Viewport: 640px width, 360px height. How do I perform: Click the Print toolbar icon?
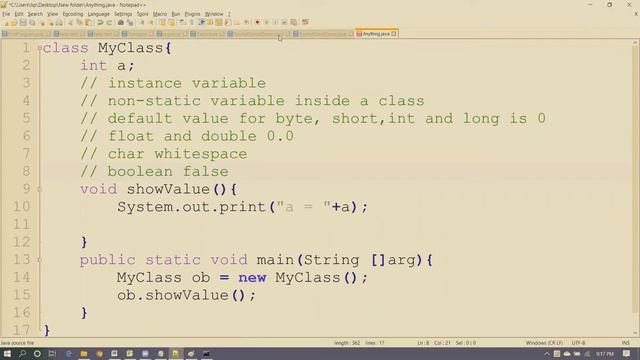pyautogui.click(x=60, y=22)
